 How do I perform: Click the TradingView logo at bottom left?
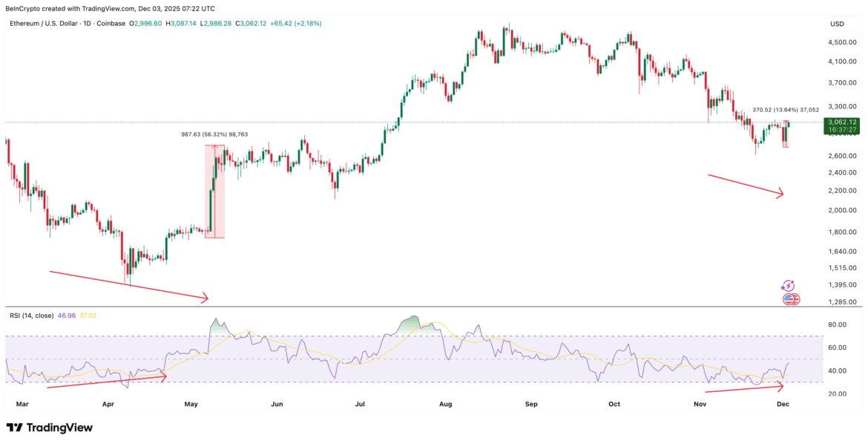click(49, 428)
